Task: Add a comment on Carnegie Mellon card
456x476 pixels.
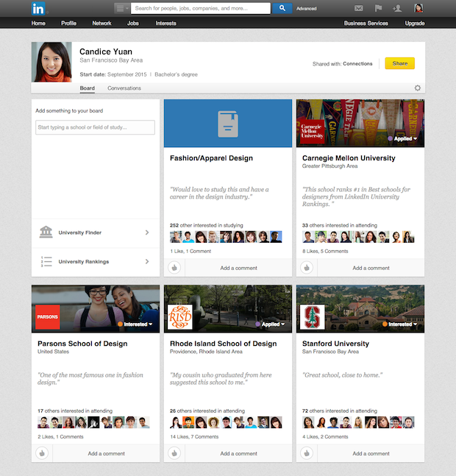Action: [371, 268]
